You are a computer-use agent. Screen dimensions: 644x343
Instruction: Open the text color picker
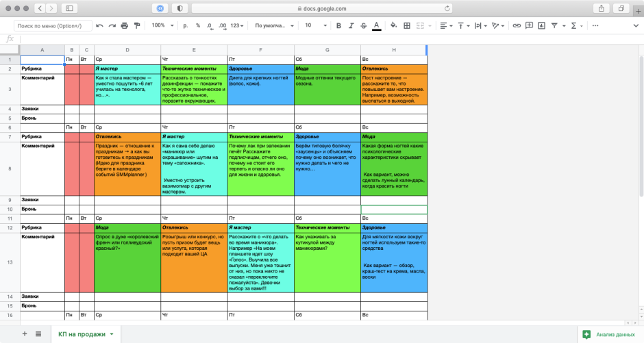(376, 25)
